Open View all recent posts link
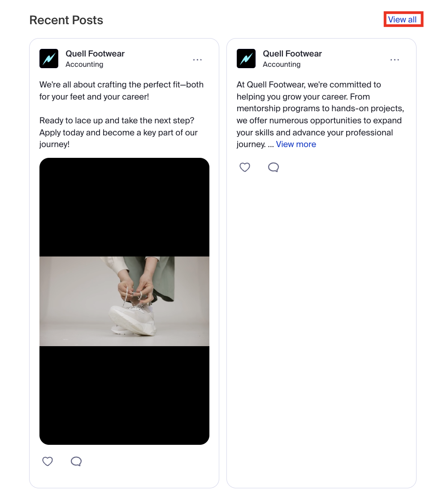The image size is (443, 504). tap(402, 20)
